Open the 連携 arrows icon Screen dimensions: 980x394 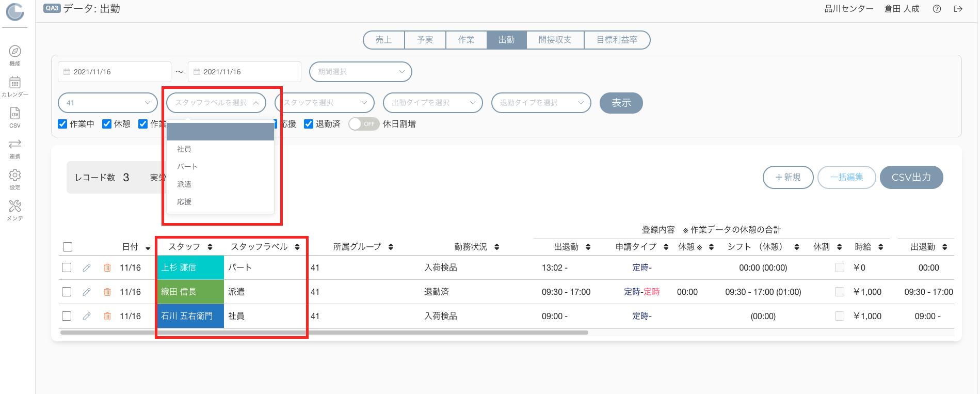[15, 144]
